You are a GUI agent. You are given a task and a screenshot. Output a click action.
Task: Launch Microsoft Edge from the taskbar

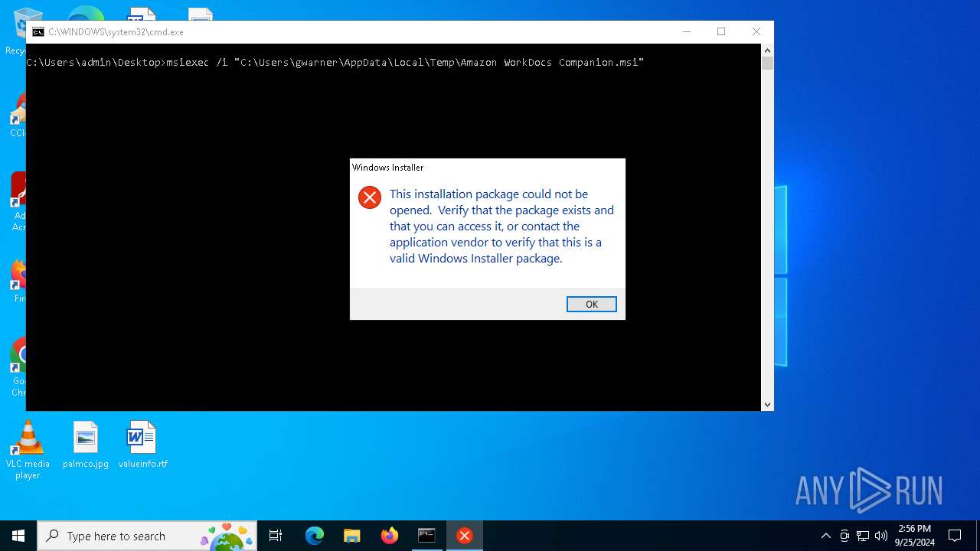click(x=315, y=536)
